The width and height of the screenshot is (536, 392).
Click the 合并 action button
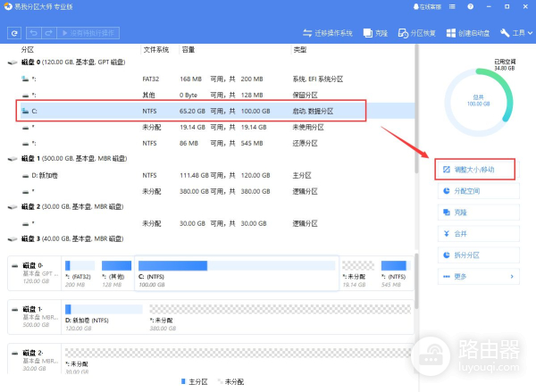479,234
